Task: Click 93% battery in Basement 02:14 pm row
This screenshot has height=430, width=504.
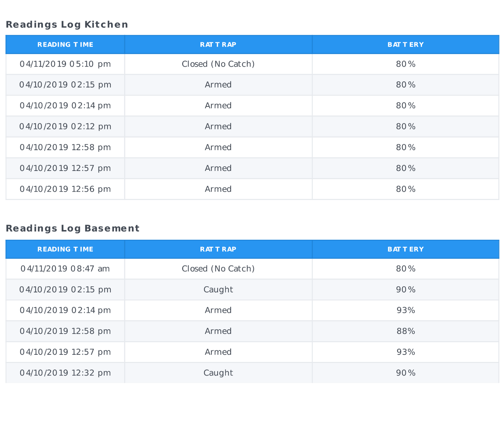Action: click(405, 310)
